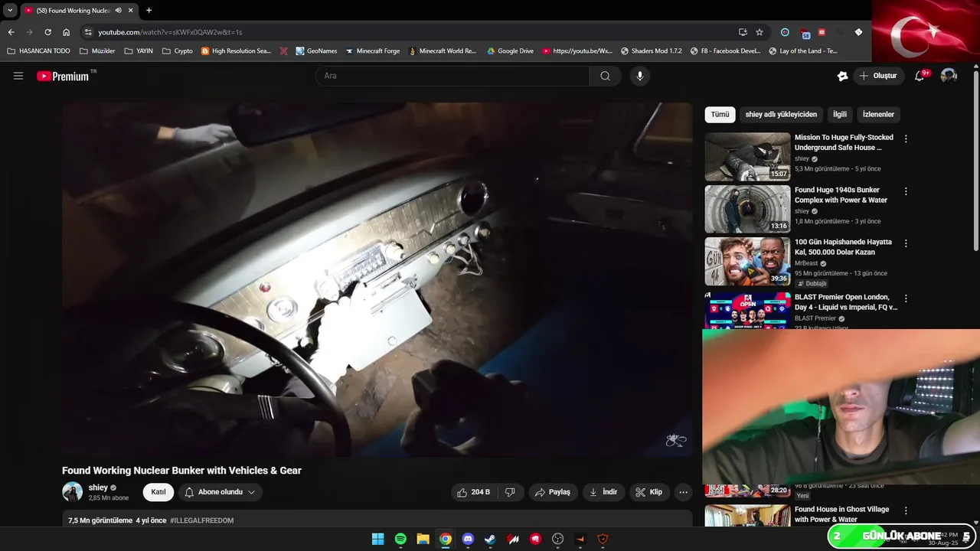Open Minecraft Forge bookmark
The width and height of the screenshot is (980, 551).
(372, 51)
